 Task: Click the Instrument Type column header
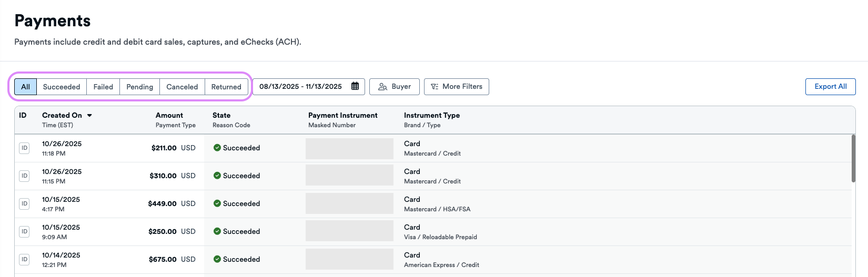click(x=432, y=115)
